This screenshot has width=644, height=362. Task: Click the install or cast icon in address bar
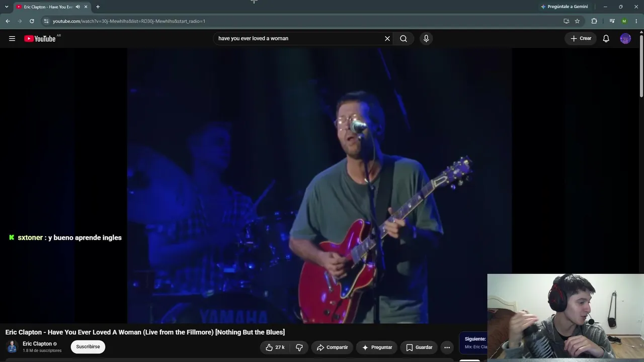[x=566, y=21]
